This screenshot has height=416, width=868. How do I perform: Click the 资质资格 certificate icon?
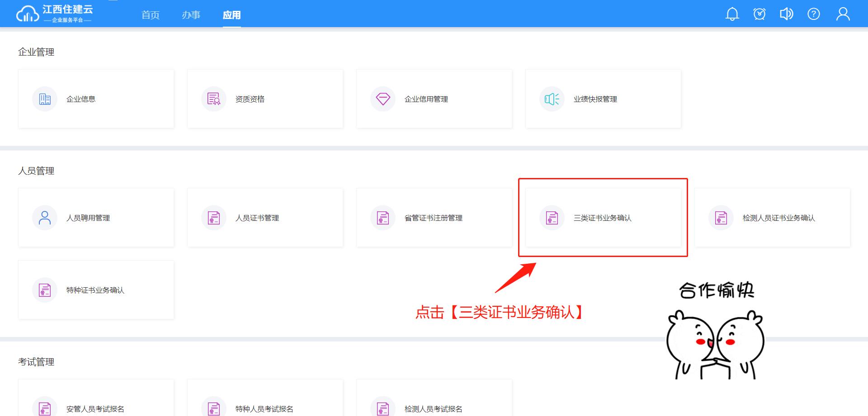click(x=214, y=99)
